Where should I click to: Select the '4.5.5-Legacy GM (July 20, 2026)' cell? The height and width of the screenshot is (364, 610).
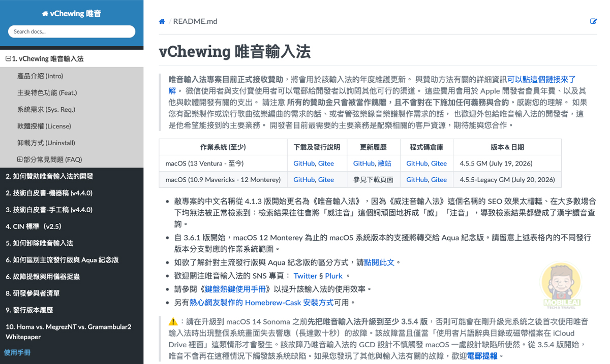(x=507, y=180)
